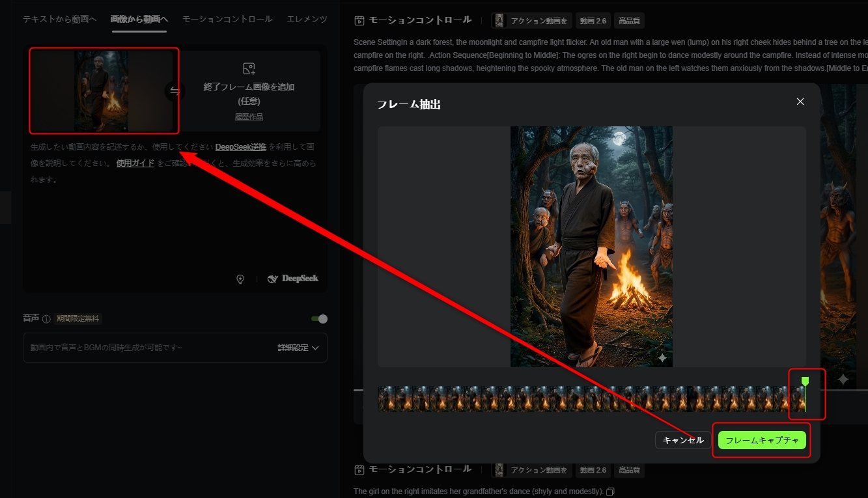The height and width of the screenshot is (498, 868).
Task: Open the モーションコントロール tab
Action: pos(227,20)
